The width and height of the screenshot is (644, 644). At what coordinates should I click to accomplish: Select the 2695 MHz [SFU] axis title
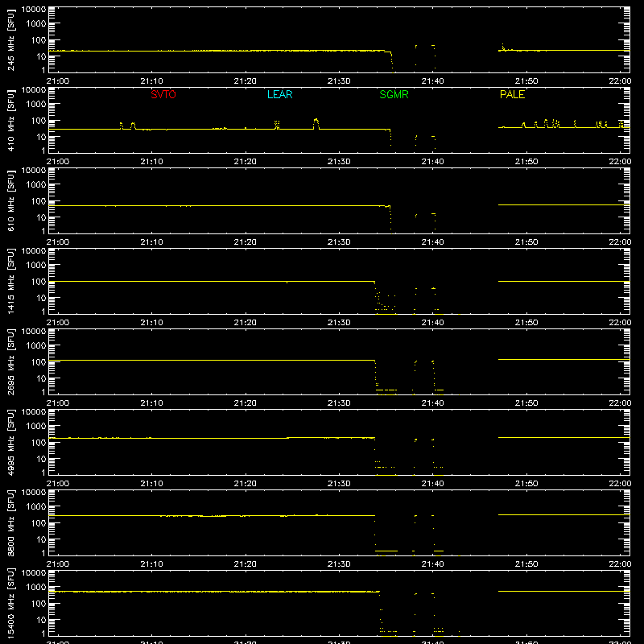10,361
